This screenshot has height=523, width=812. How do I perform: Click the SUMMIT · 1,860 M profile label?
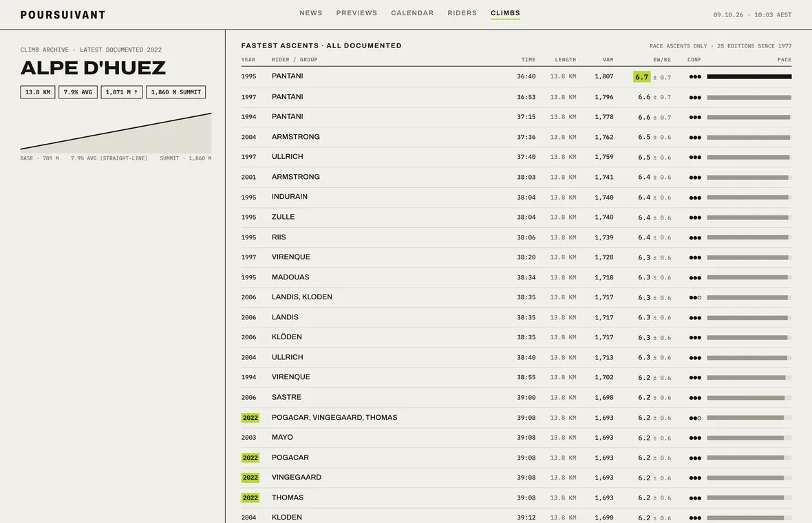click(185, 158)
